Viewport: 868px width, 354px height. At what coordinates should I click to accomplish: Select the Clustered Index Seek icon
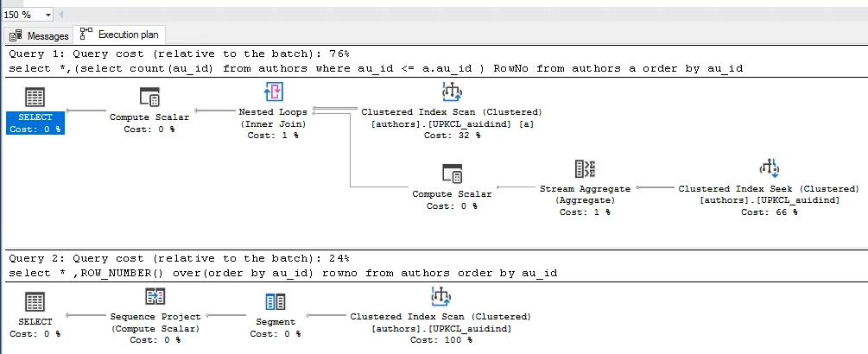[769, 168]
